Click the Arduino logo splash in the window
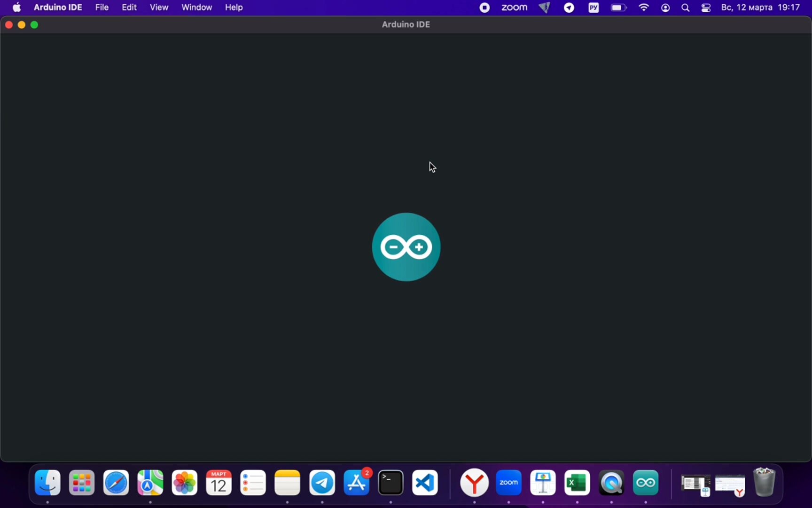812x508 pixels. 406,247
